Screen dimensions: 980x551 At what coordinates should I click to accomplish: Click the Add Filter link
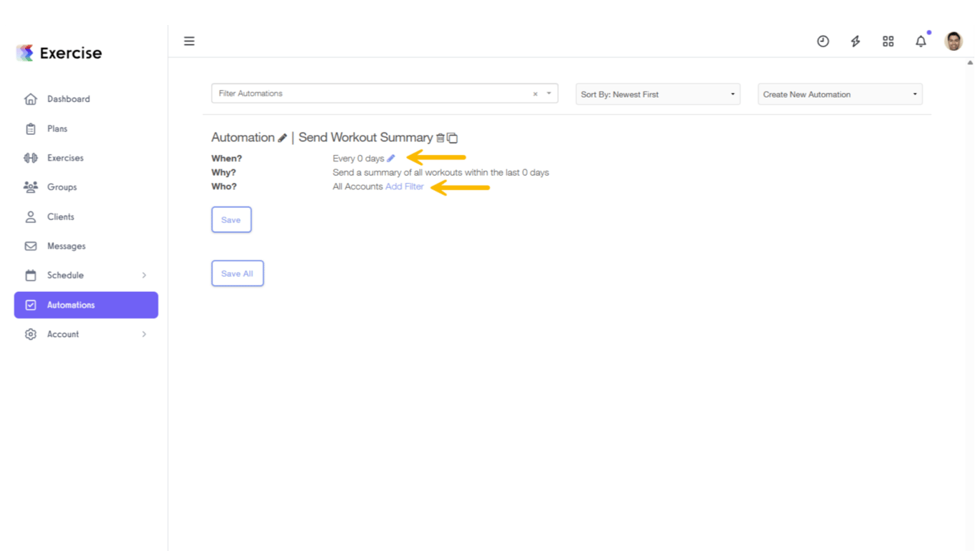[x=405, y=186]
